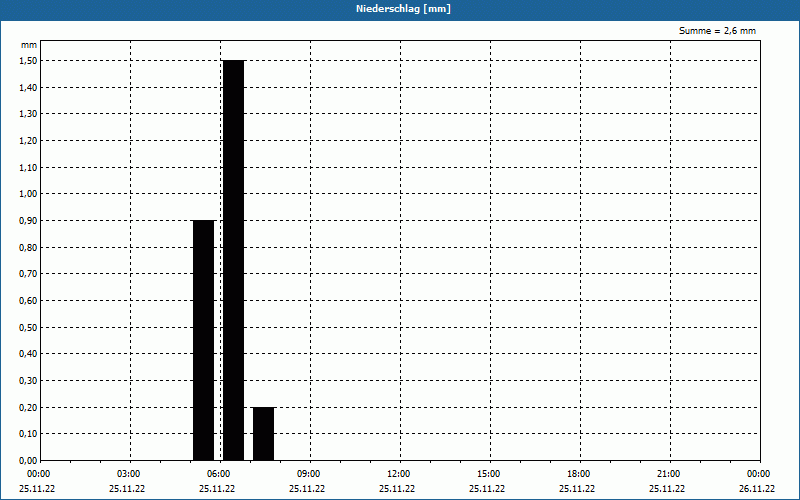Image resolution: width=800 pixels, height=500 pixels.
Task: Pick the 12:00 time label
Action: tap(398, 474)
